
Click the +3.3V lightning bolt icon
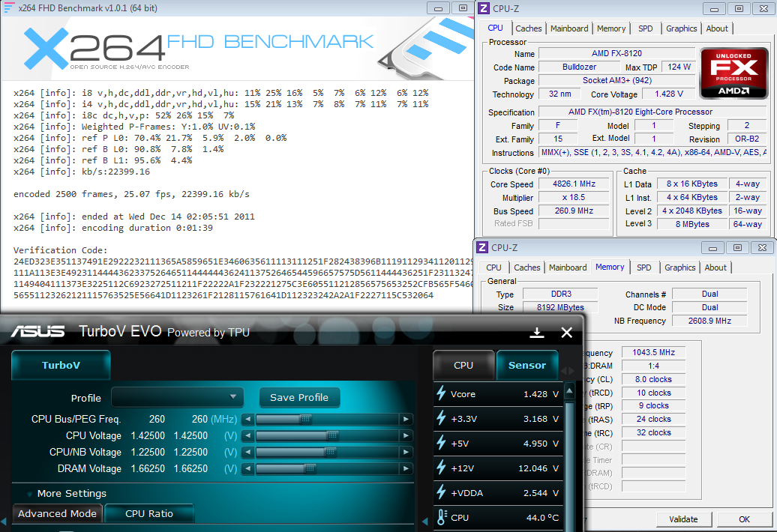(441, 419)
